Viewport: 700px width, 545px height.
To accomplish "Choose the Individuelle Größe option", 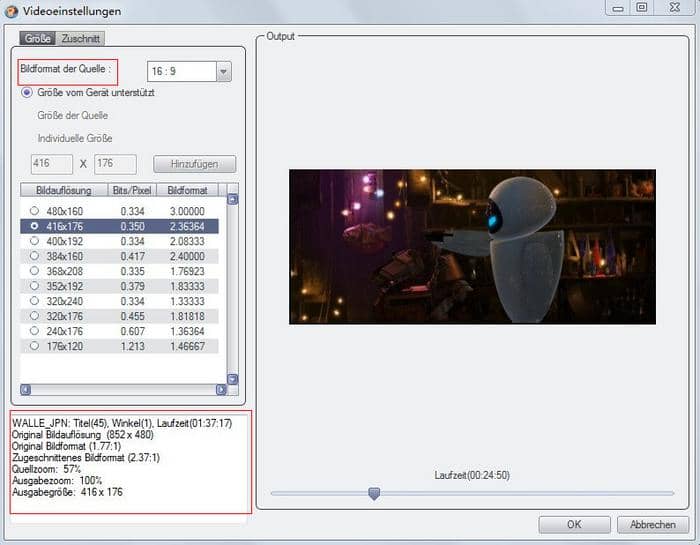I will [75, 138].
